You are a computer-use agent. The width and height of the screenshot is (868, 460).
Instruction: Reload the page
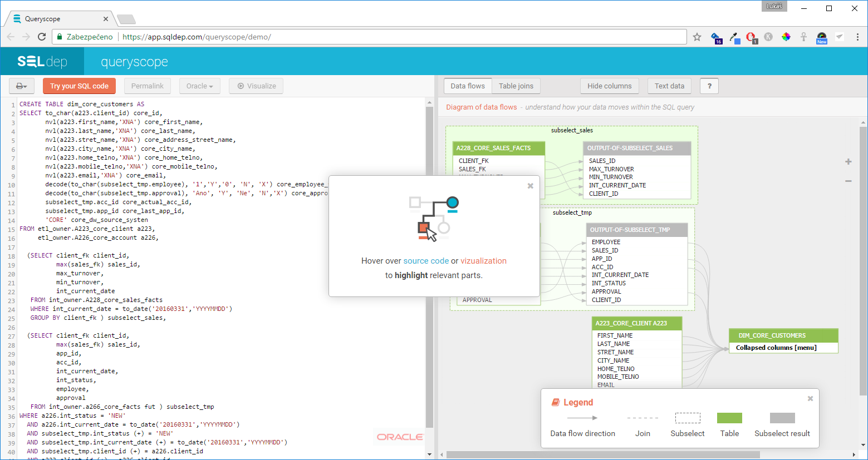pyautogui.click(x=42, y=37)
